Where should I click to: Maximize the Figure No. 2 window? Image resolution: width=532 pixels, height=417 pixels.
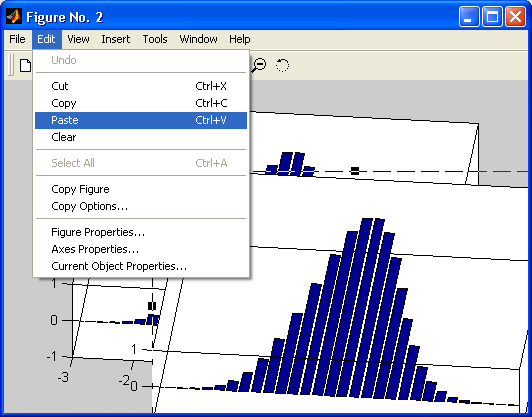point(492,16)
